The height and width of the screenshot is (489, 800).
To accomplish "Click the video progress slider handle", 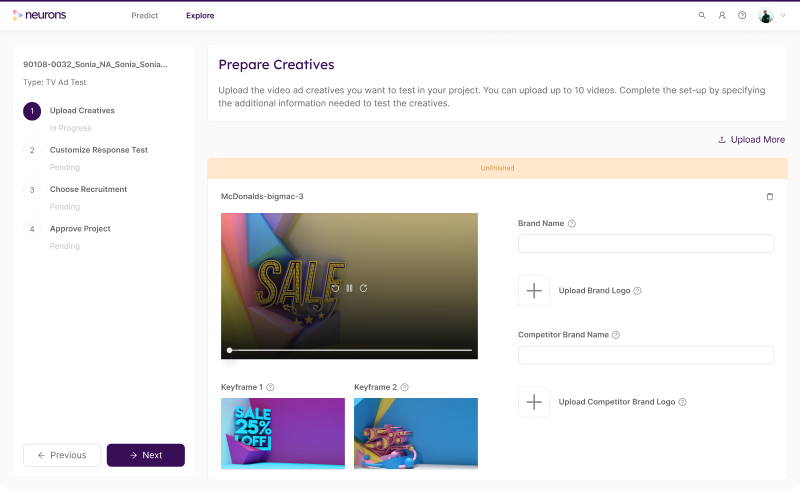I will [230, 350].
